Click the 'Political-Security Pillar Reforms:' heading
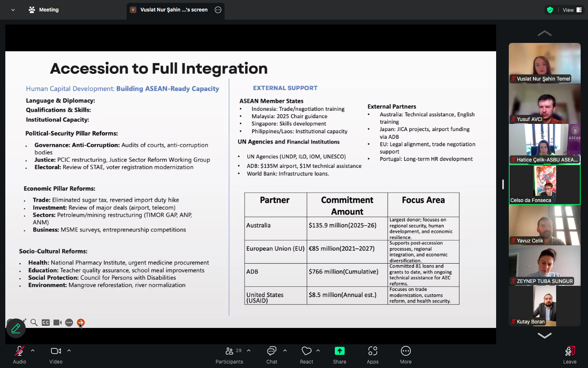The width and height of the screenshot is (588, 368). [x=71, y=133]
